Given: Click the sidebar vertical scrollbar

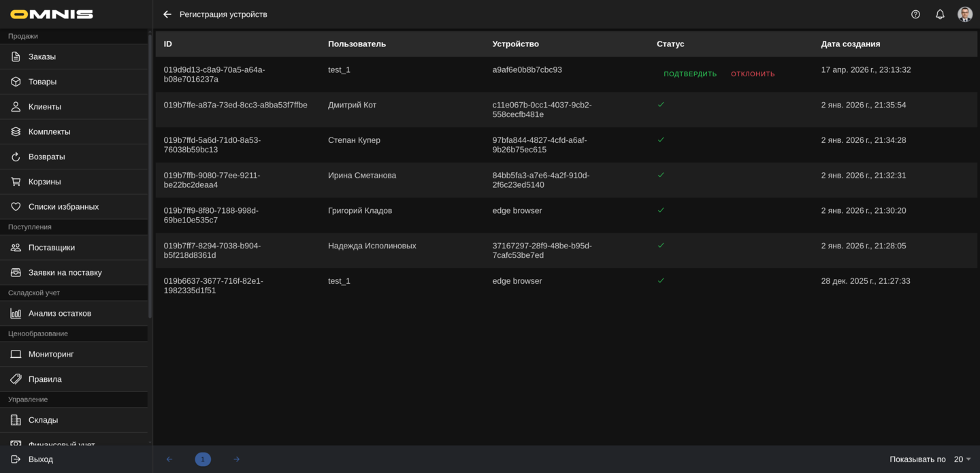Looking at the screenshot, I should tap(150, 177).
